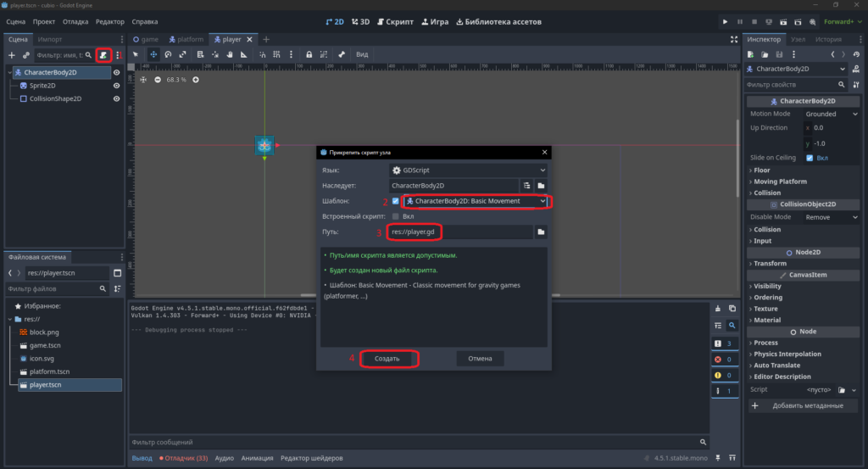Open the Проект menu
This screenshot has height=469, width=868.
pyautogui.click(x=44, y=21)
